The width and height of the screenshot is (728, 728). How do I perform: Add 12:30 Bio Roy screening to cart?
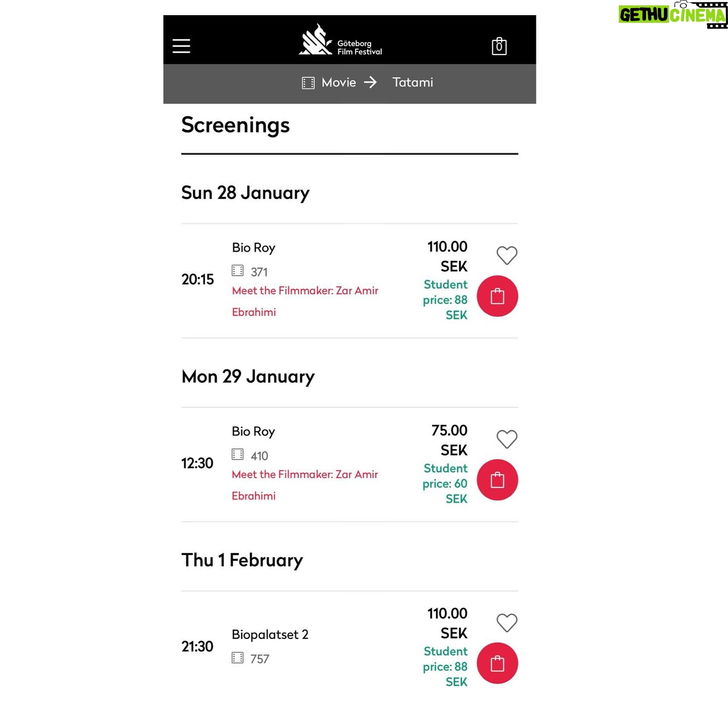click(497, 480)
